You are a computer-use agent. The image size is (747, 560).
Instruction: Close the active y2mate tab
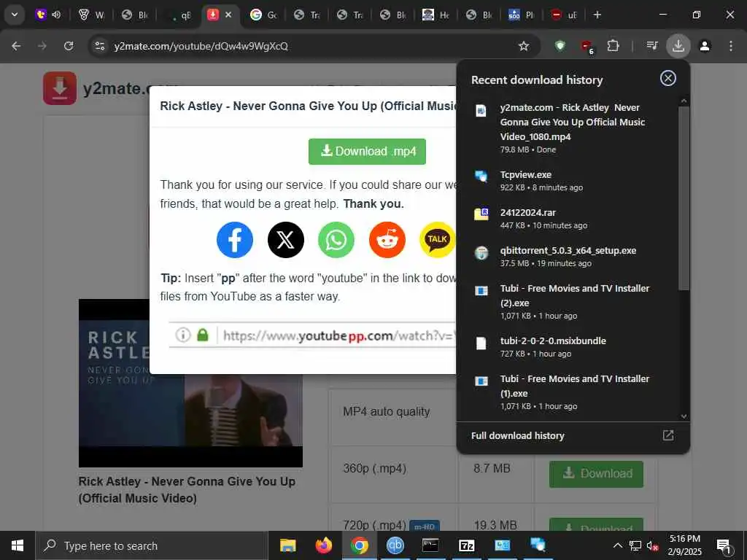pos(228,15)
